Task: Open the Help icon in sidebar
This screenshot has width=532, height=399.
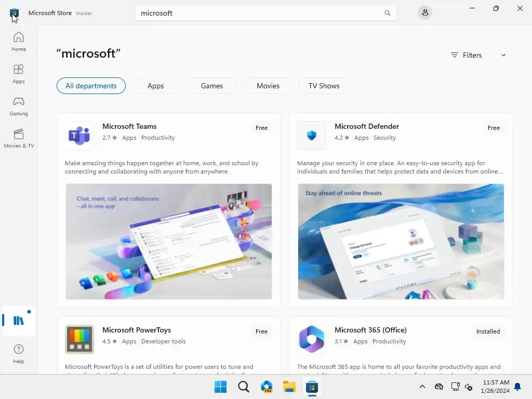Action: point(19,354)
